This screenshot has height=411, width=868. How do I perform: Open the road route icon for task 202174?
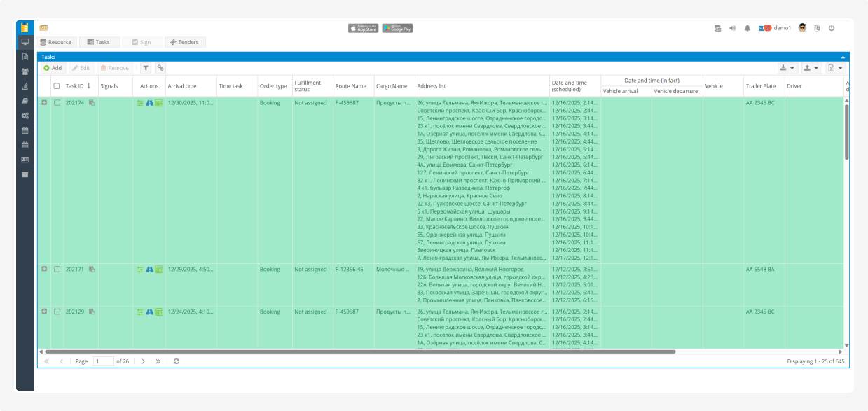point(149,103)
